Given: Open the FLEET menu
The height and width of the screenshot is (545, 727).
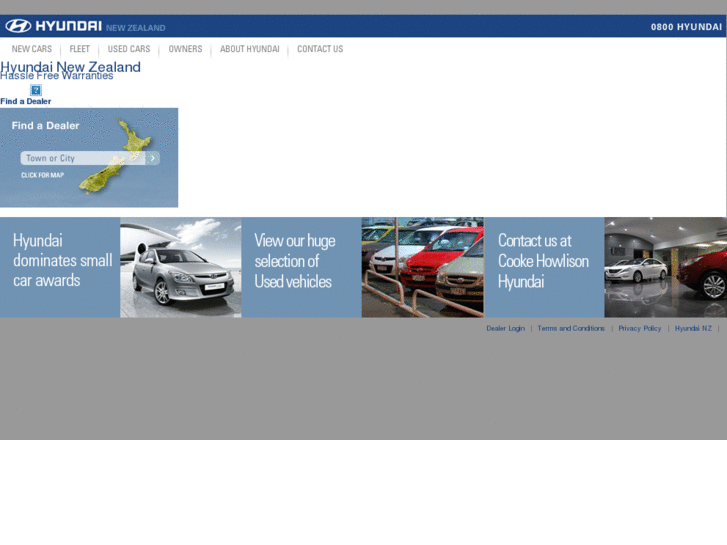Looking at the screenshot, I should pyautogui.click(x=79, y=49).
